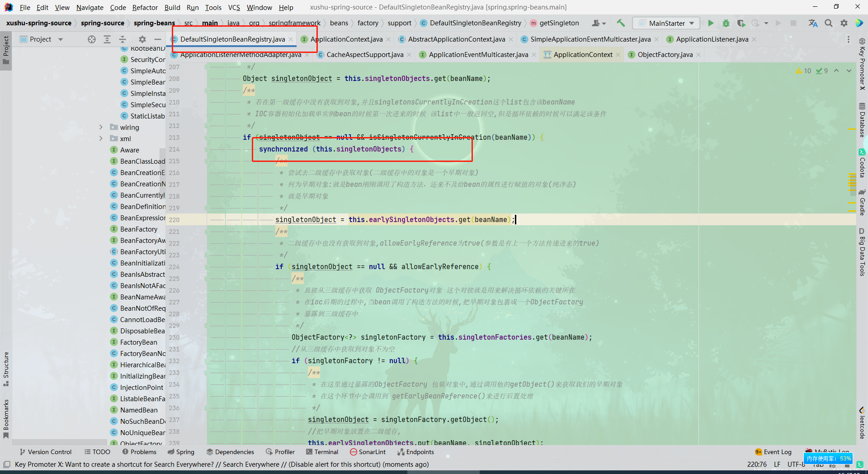Open Spring tool window
Image resolution: width=868 pixels, height=474 pixels.
click(181, 452)
